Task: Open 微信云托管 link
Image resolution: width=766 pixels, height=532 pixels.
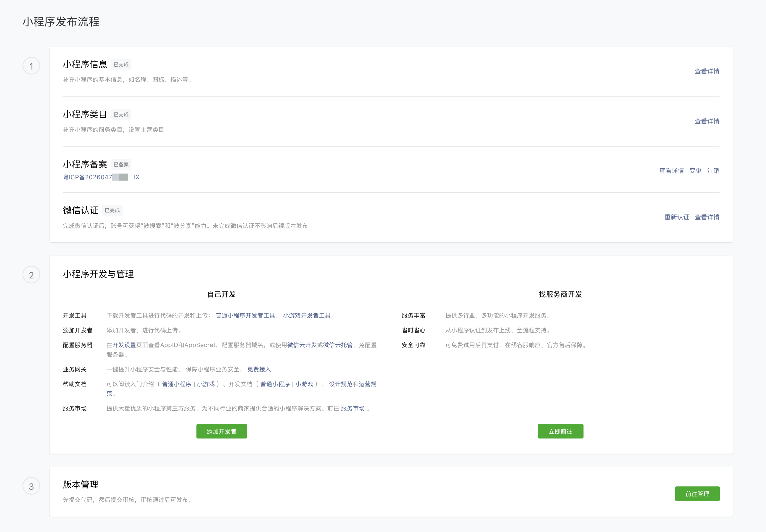Action: coord(337,345)
